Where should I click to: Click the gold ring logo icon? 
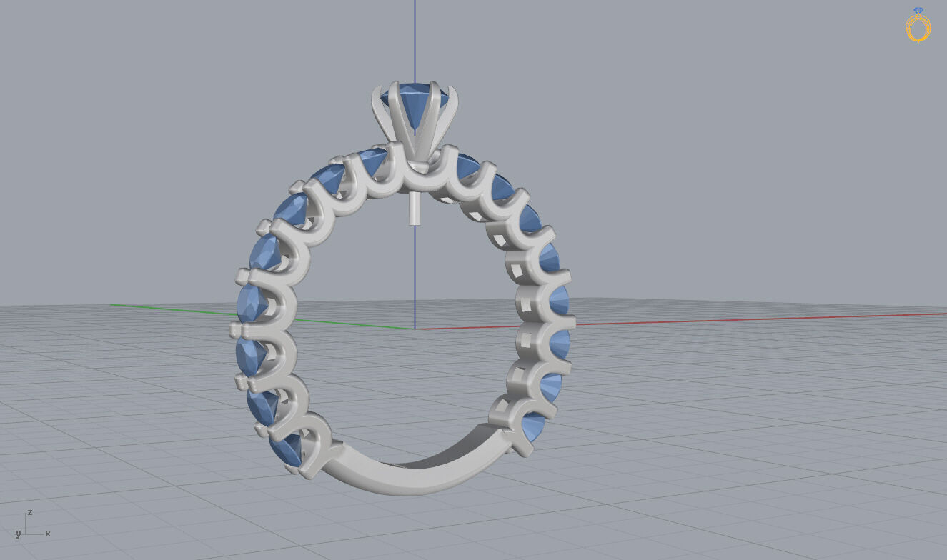[918, 24]
